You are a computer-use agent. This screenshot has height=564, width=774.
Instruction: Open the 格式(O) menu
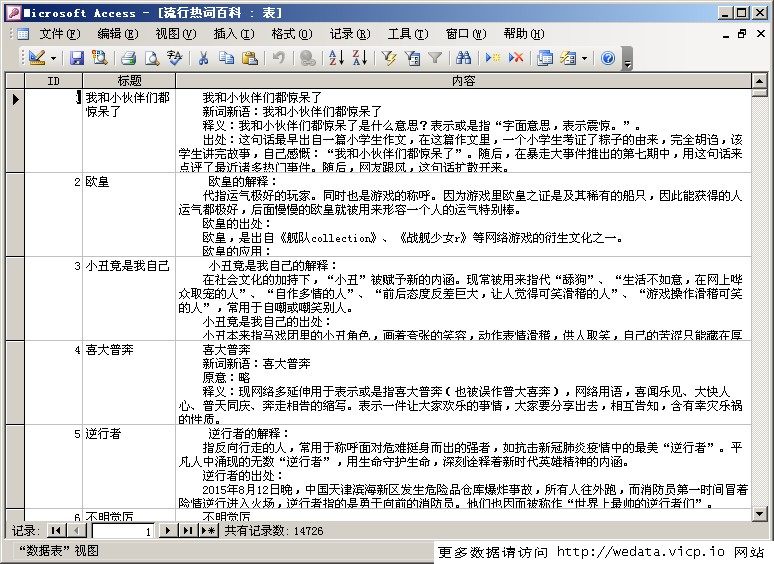[x=292, y=34]
